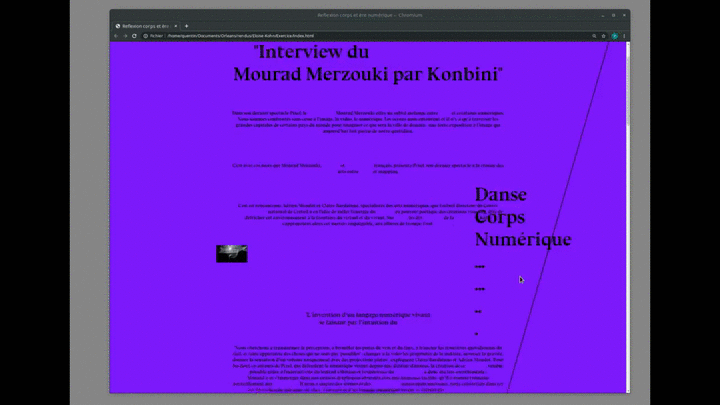Click the browser back arrow

pos(116,35)
